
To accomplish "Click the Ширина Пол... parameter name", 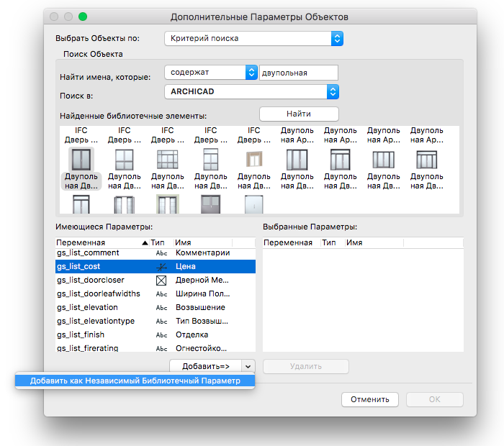I will point(203,293).
